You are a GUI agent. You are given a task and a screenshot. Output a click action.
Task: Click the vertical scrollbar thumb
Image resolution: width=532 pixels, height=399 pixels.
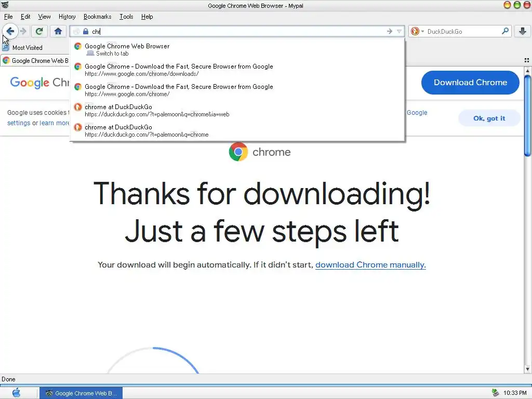click(527, 116)
